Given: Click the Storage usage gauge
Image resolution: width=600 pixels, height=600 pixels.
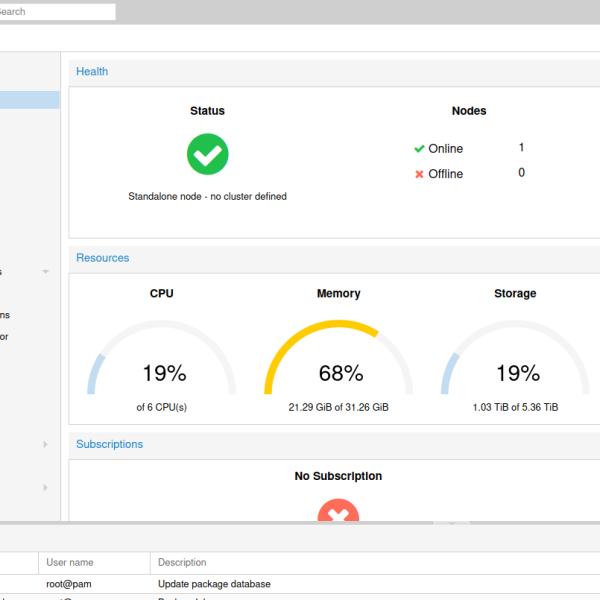Looking at the screenshot, I should [x=516, y=362].
